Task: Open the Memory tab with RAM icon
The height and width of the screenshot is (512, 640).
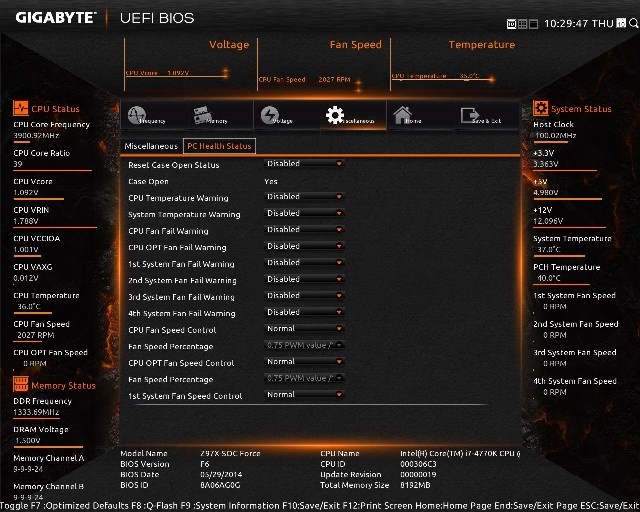Action: [x=220, y=115]
